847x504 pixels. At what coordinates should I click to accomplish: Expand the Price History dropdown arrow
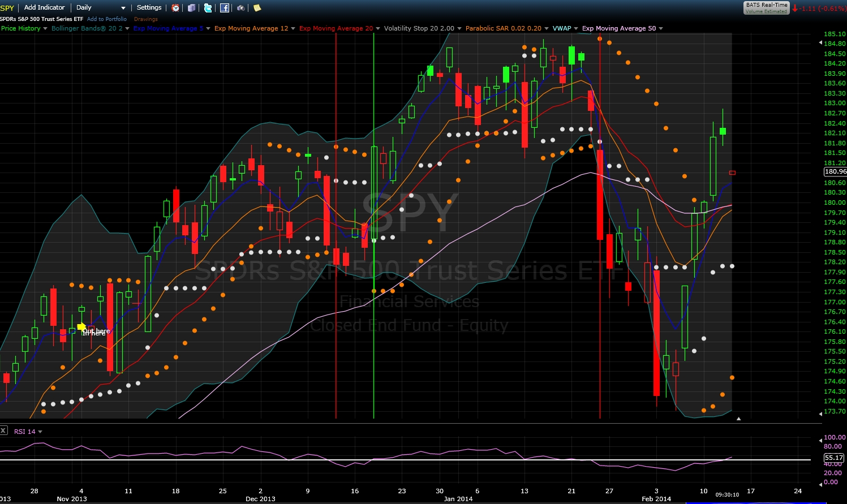(45, 29)
